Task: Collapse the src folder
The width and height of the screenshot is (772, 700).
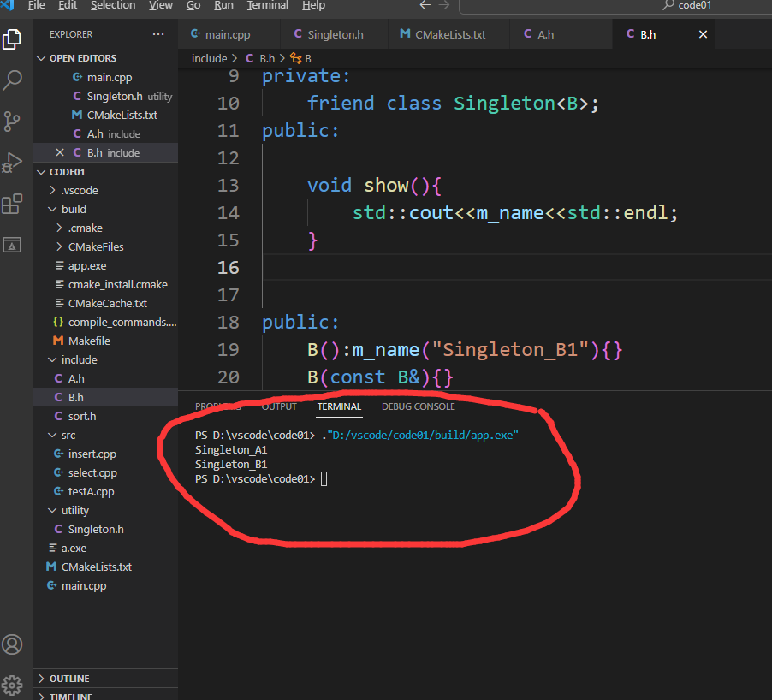Action: pyautogui.click(x=105, y=436)
